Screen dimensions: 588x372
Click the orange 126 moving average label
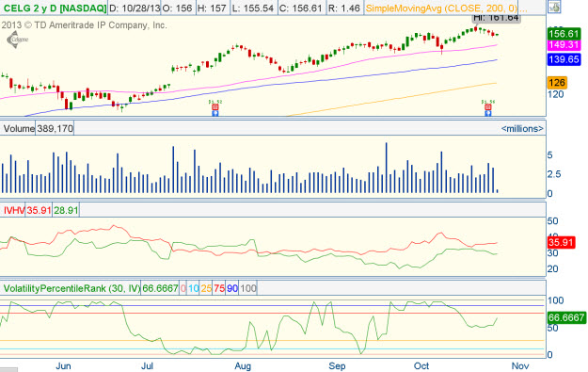(x=557, y=83)
